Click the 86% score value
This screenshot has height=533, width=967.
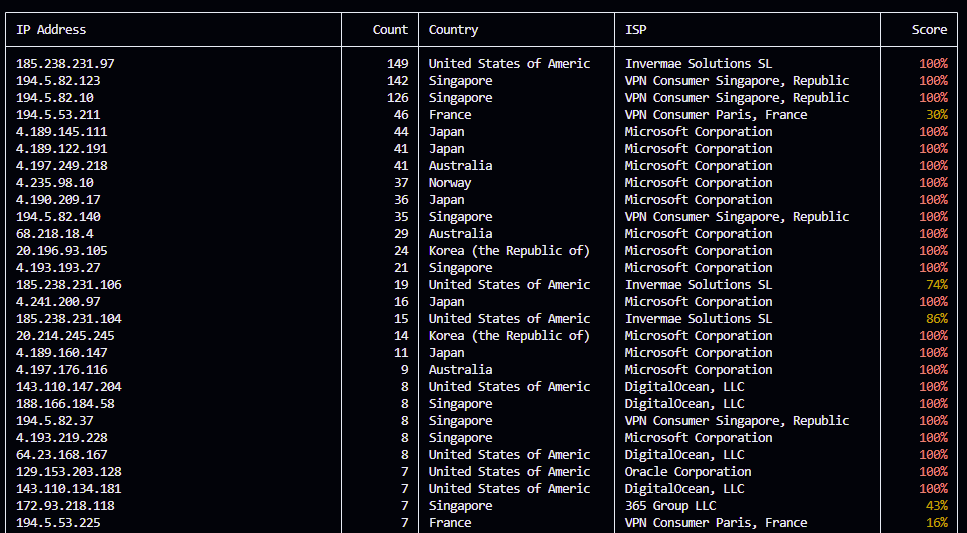[937, 319]
